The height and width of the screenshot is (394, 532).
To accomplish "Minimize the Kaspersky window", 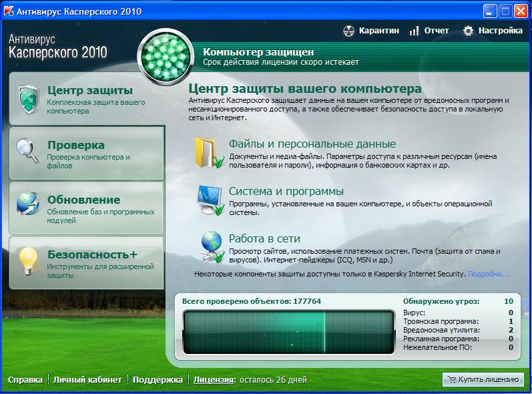I will coord(489,11).
